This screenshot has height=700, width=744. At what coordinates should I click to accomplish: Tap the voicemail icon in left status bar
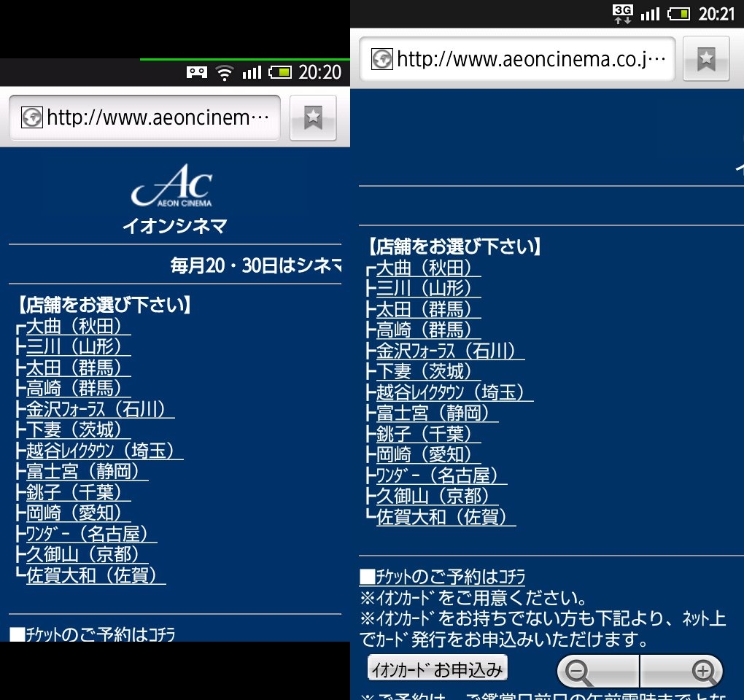(x=196, y=73)
